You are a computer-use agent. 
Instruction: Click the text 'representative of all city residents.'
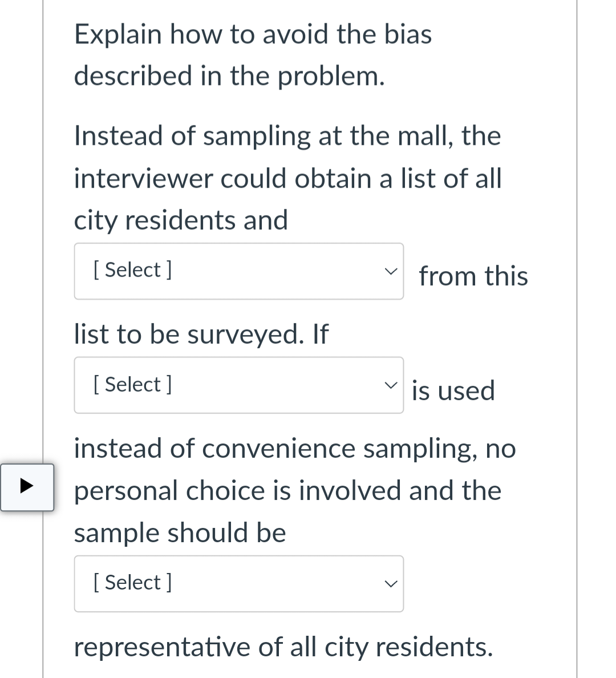point(282,647)
